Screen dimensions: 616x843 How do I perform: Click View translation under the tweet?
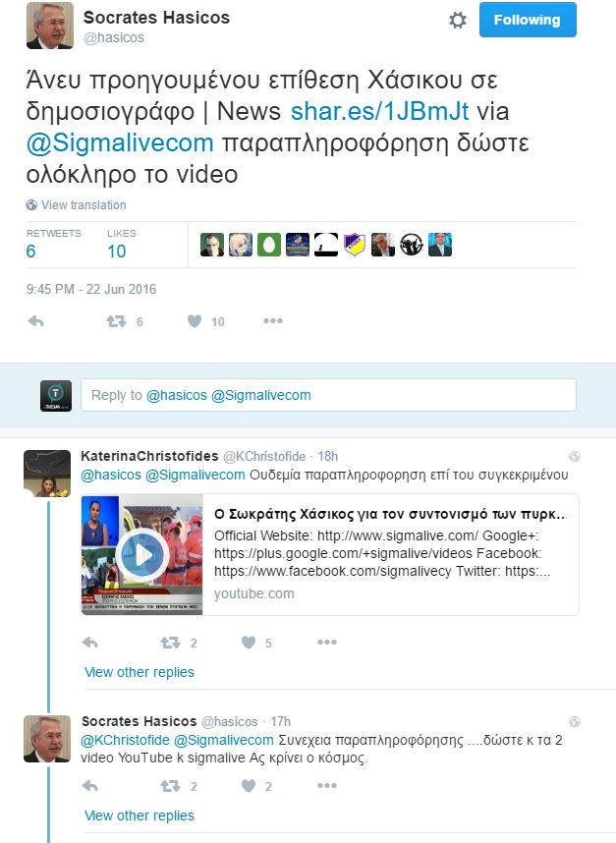click(x=84, y=204)
